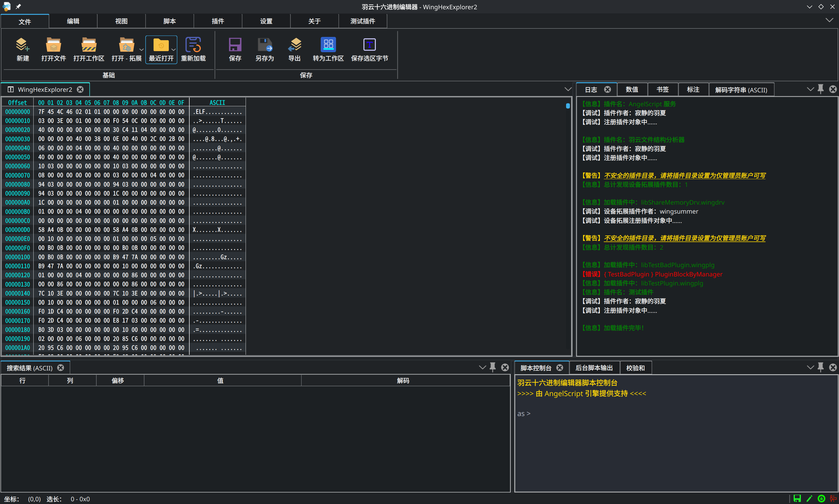Click the script console input line 'as >'
The height and width of the screenshot is (504, 839).
click(523, 414)
